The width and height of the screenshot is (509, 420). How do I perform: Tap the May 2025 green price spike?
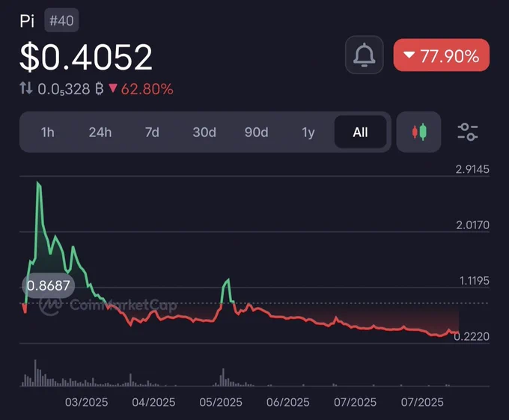[228, 281]
